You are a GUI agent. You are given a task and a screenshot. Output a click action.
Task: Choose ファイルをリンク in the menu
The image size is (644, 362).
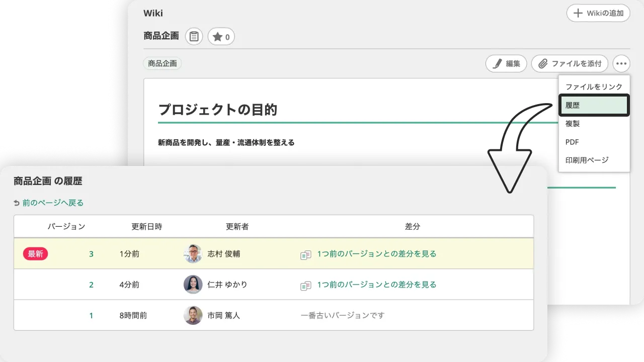tap(594, 86)
